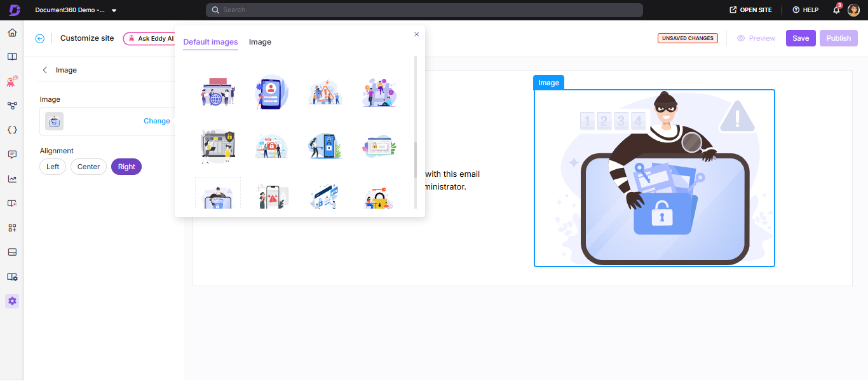Click the HELP question mark button
Image resolution: width=868 pixels, height=381 pixels.
tap(806, 10)
